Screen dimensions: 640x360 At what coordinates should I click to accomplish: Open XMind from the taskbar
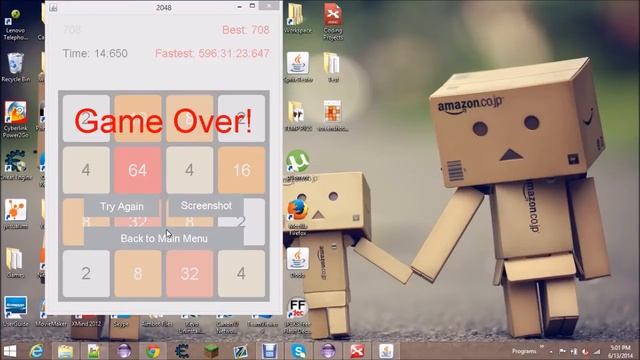coord(357,351)
